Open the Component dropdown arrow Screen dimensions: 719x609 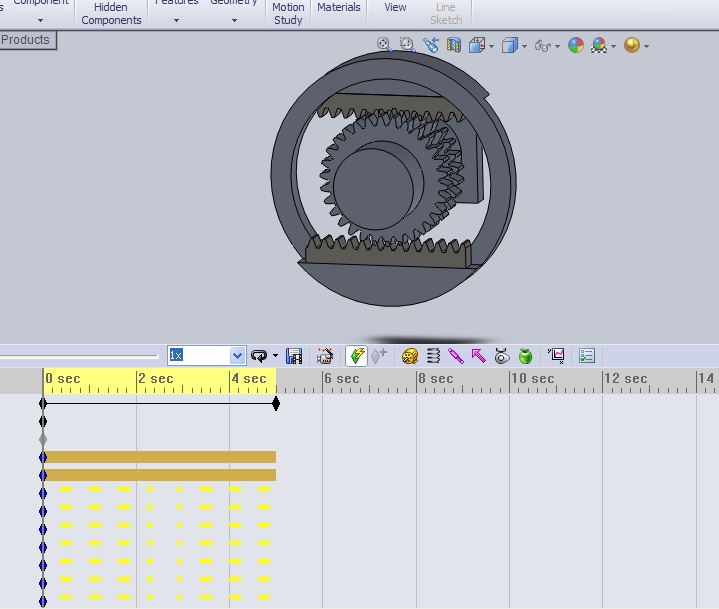pyautogui.click(x=40, y=21)
